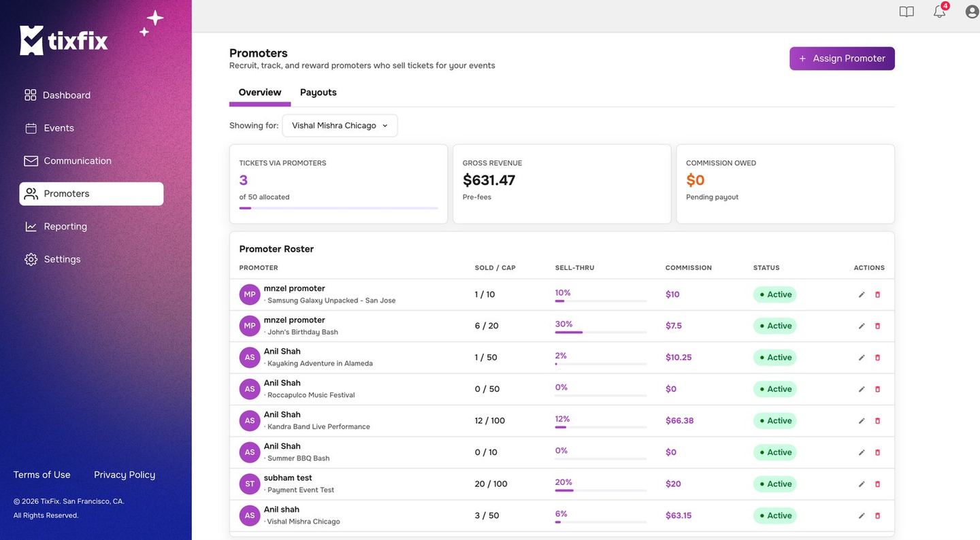This screenshot has height=540, width=980.
Task: Click the $66.38 commission amount
Action: [x=680, y=421]
